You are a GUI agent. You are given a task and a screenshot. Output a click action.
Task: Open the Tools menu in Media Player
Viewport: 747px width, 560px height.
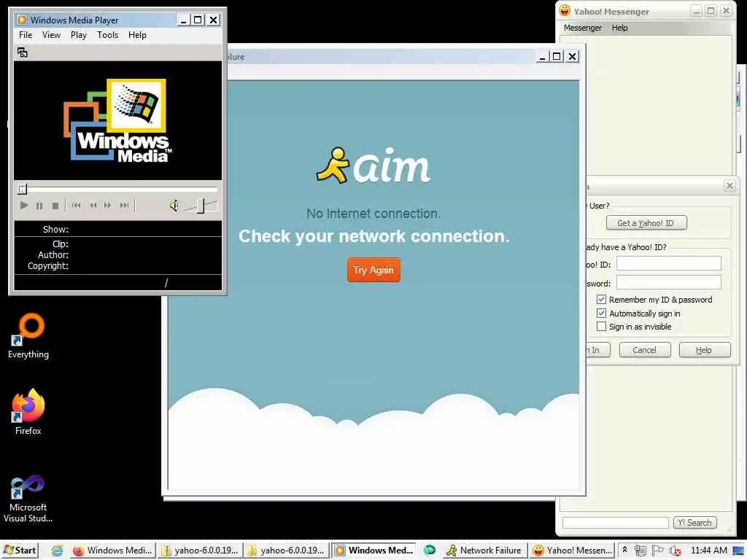click(108, 35)
